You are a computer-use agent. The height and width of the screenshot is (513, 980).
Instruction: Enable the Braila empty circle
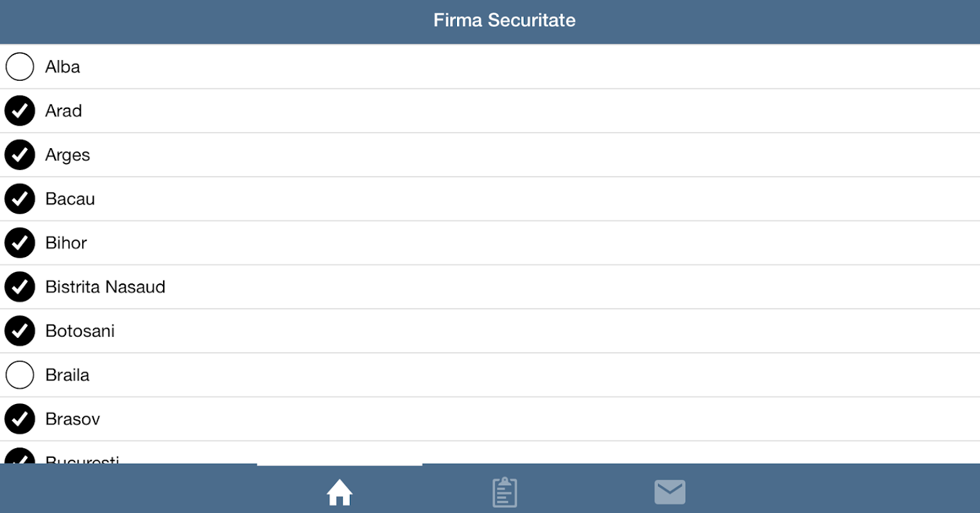[20, 375]
